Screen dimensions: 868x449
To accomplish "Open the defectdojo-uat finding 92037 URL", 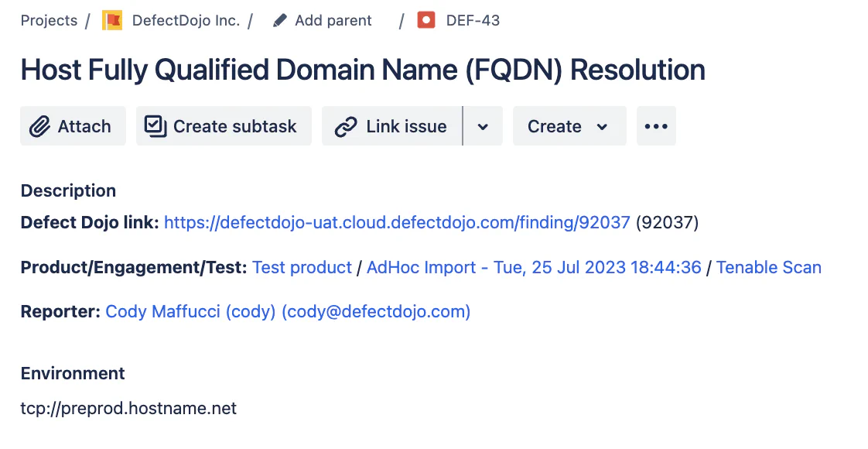I will point(397,223).
